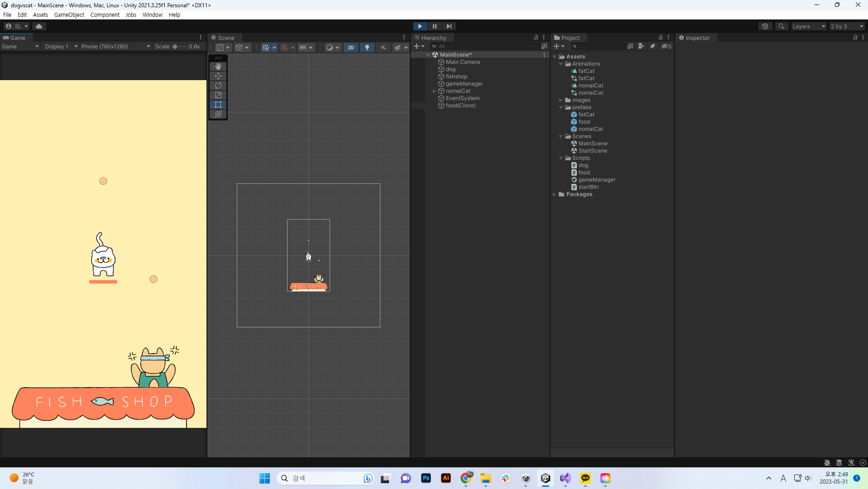Click the Hierarchy search field
Screen dimensions: 868x489
point(484,46)
